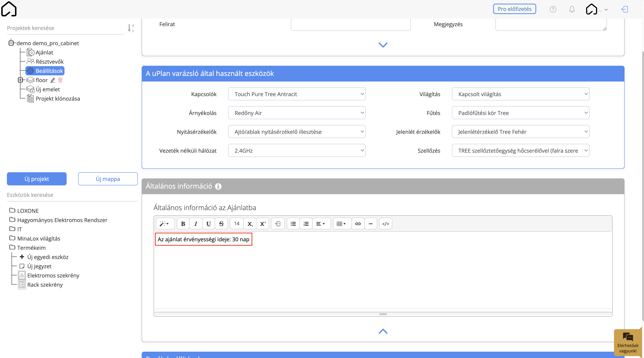644x358 pixels.
Task: Open the Szellőzés dropdown
Action: click(x=520, y=151)
